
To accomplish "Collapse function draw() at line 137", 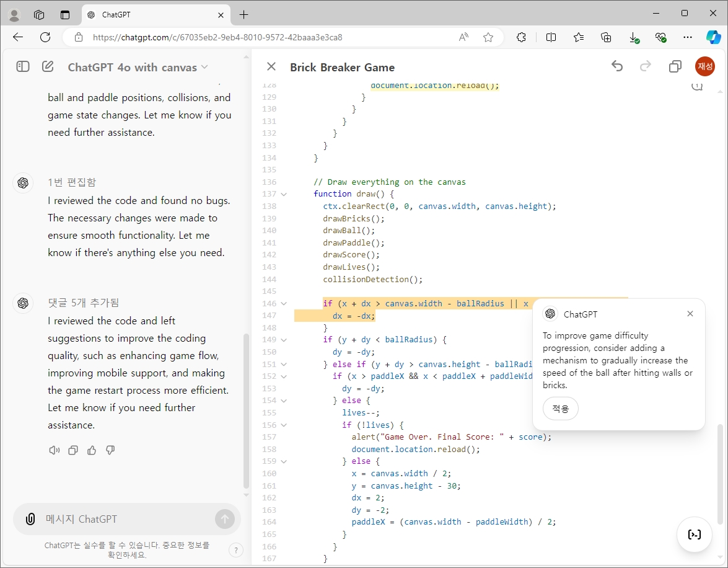I will point(284,194).
